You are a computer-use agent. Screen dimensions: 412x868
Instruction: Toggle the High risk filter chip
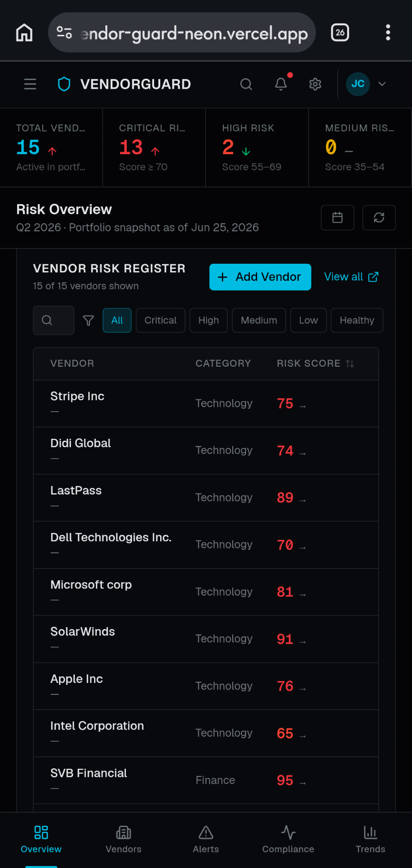[x=208, y=320]
